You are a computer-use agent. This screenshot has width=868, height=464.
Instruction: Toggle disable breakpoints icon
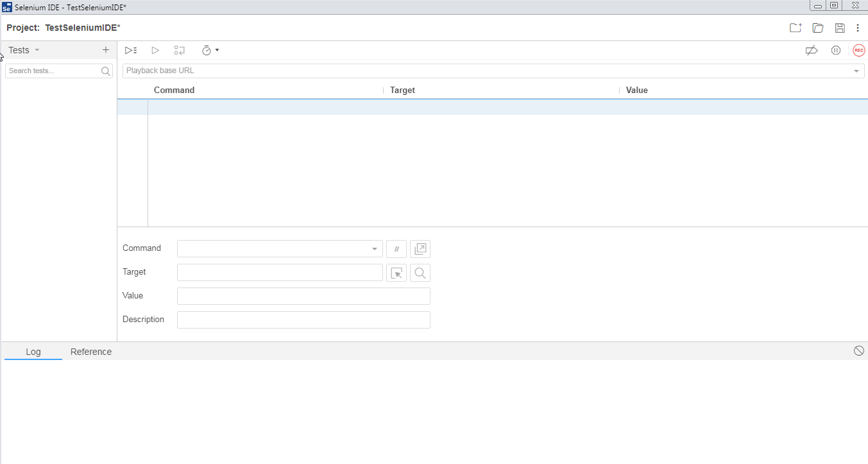812,50
